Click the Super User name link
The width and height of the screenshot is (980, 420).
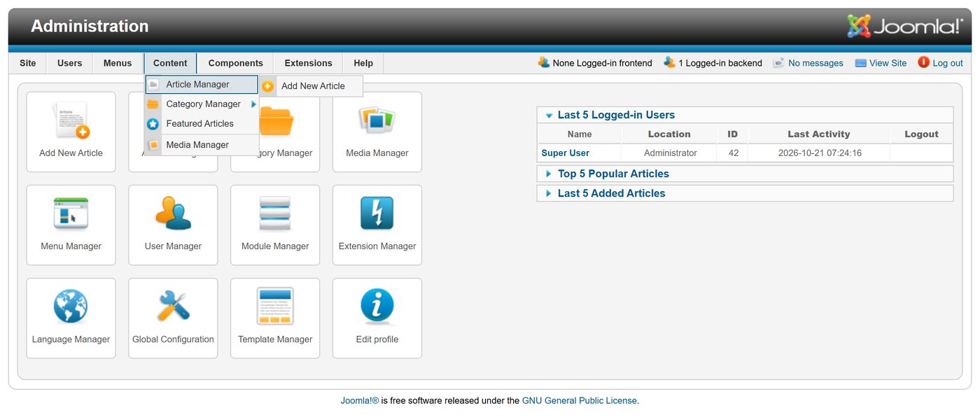[x=566, y=153]
